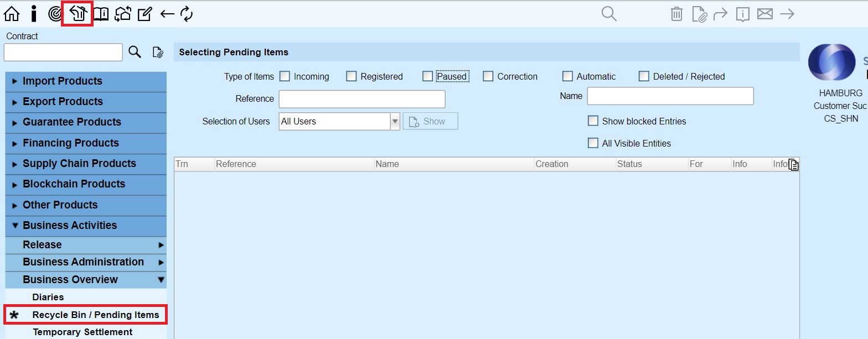Click the magnifier next to Contract field
This screenshot has height=339, width=868.
[135, 52]
